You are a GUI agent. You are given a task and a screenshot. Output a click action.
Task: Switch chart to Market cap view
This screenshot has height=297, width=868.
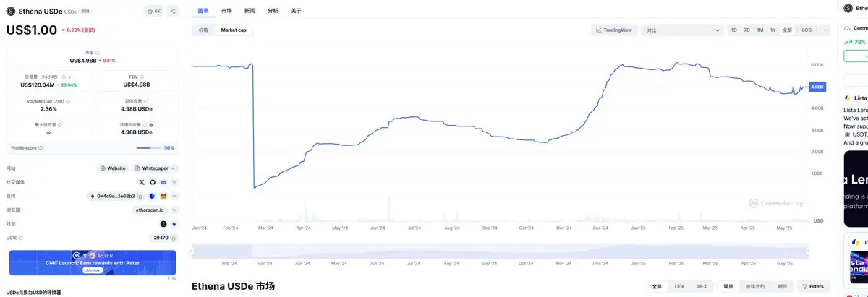[x=234, y=30]
